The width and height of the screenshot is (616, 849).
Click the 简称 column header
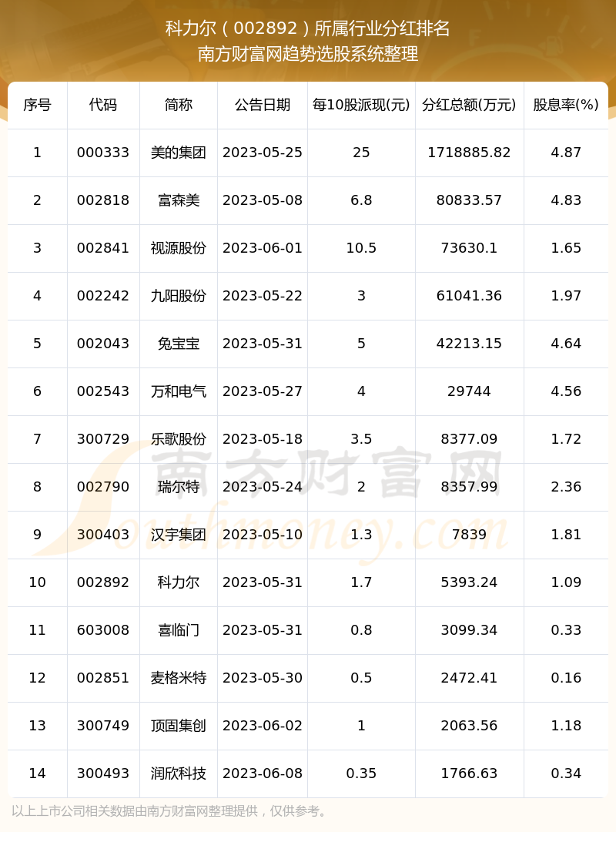(x=179, y=105)
